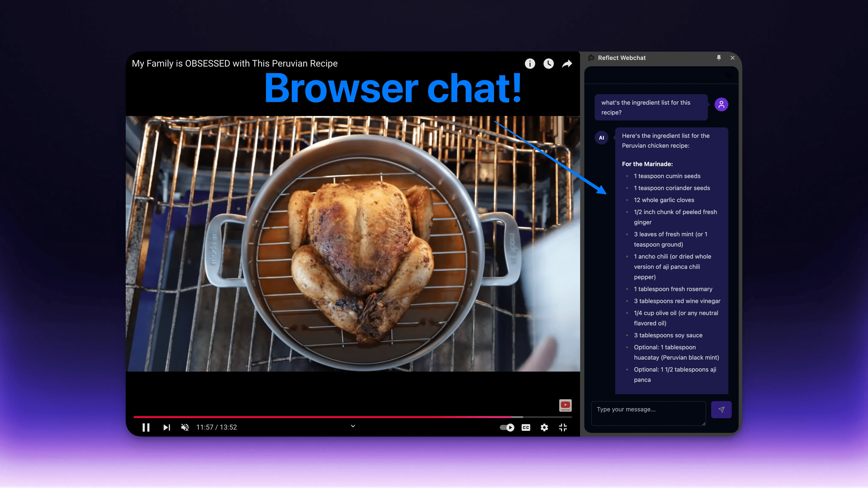Viewport: 868px width, 488px height.
Task: Click the Reflect Webchat robot icon
Action: click(591, 58)
